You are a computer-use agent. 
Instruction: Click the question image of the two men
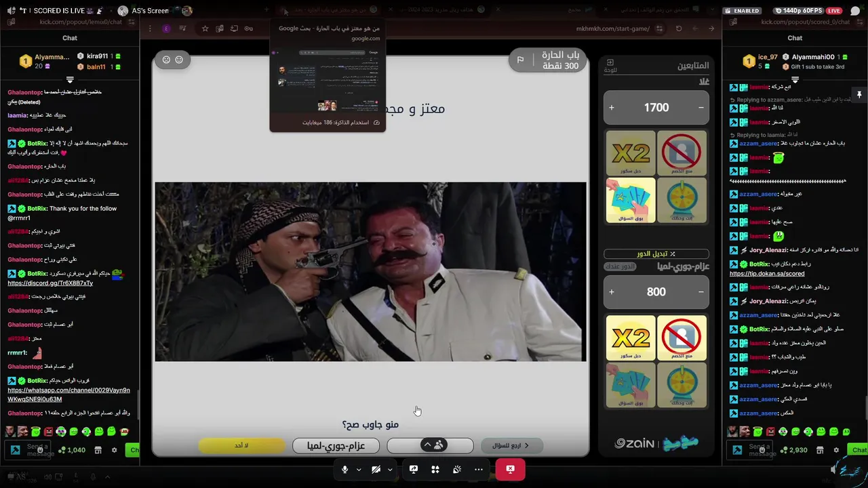click(370, 271)
